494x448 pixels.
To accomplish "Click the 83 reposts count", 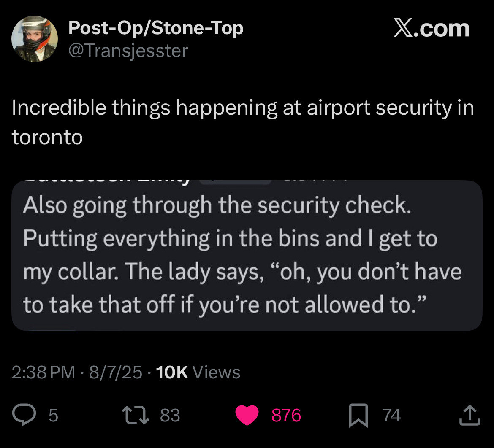I will tap(170, 415).
